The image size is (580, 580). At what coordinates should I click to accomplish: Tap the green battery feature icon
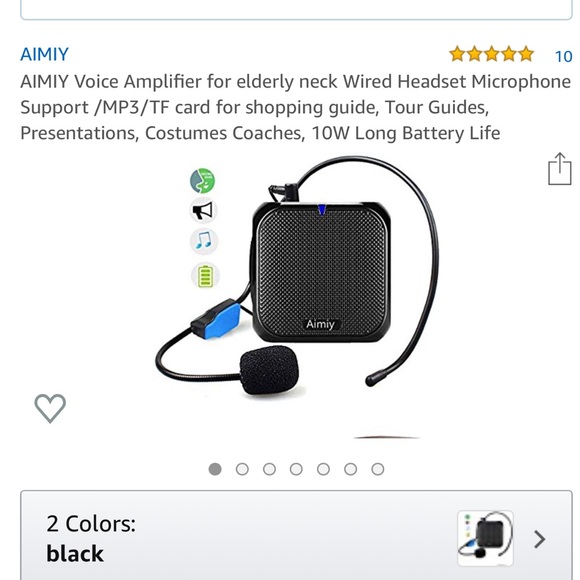pyautogui.click(x=205, y=276)
